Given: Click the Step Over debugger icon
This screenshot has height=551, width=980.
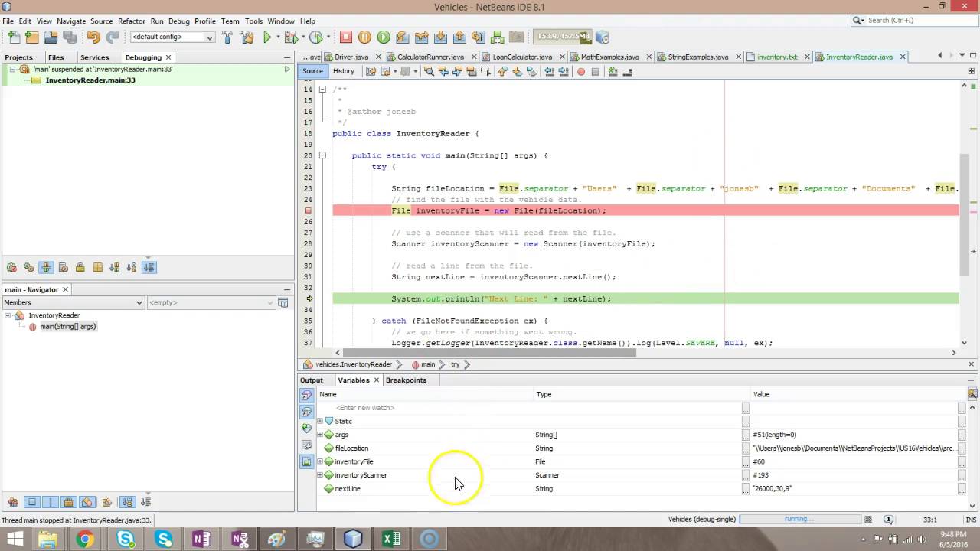Looking at the screenshot, I should pyautogui.click(x=403, y=37).
